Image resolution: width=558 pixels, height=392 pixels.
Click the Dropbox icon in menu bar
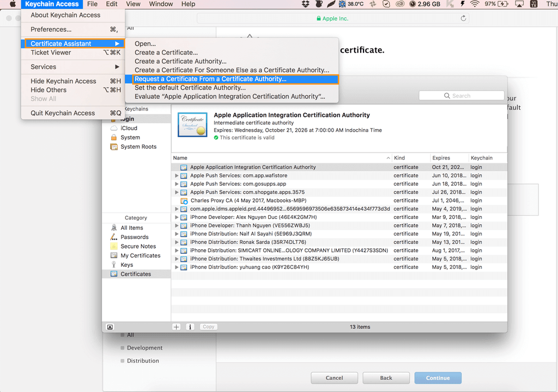(x=305, y=4)
